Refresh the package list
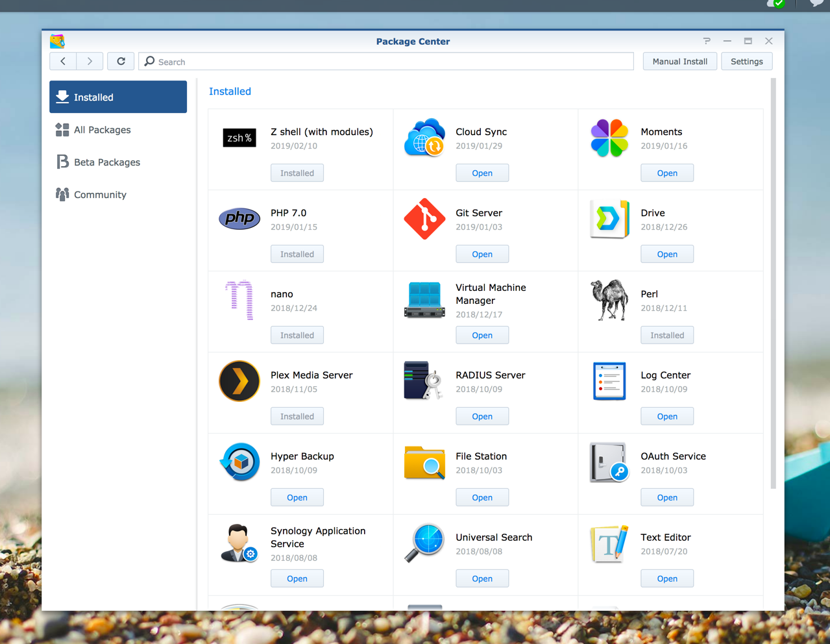The width and height of the screenshot is (830, 644). pyautogui.click(x=121, y=61)
